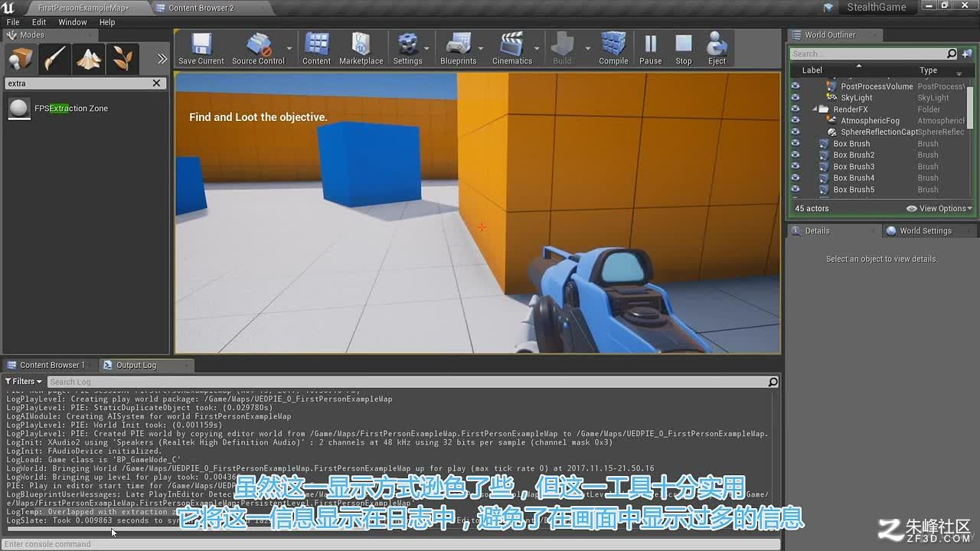Open Output Log Filters dropdown
Viewport: 980px width, 551px height.
pyautogui.click(x=23, y=381)
